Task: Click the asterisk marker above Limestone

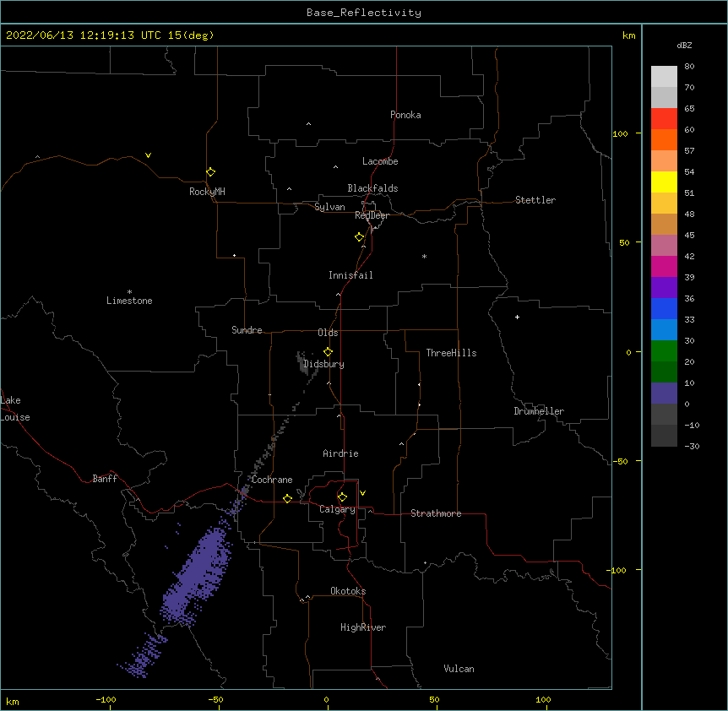Action: coord(129,292)
